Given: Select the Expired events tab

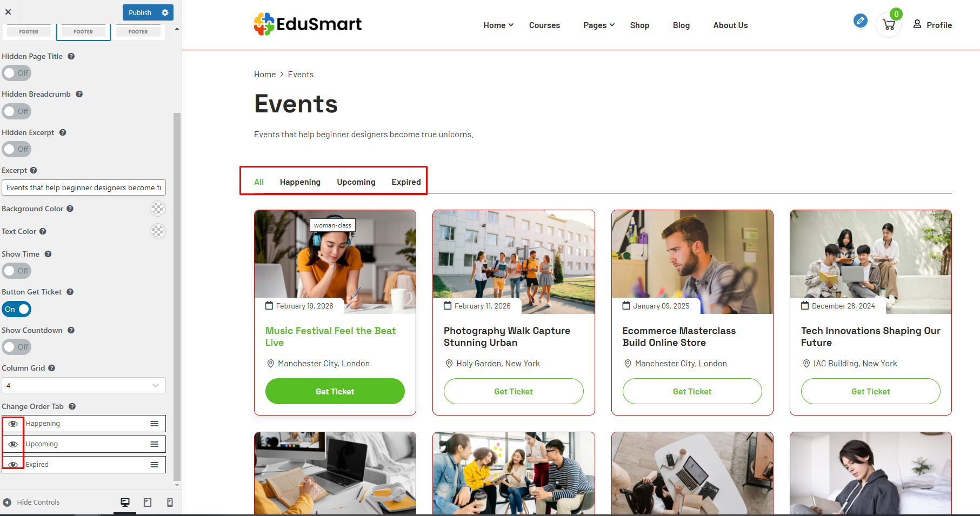Looking at the screenshot, I should [406, 182].
